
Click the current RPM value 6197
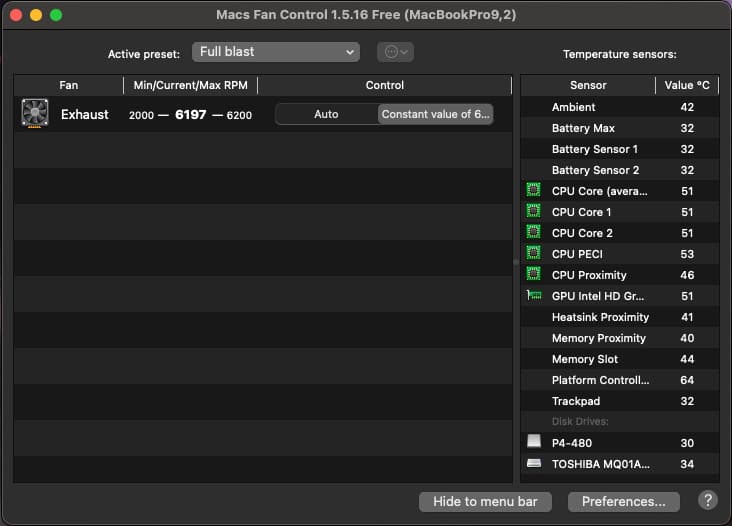point(190,114)
